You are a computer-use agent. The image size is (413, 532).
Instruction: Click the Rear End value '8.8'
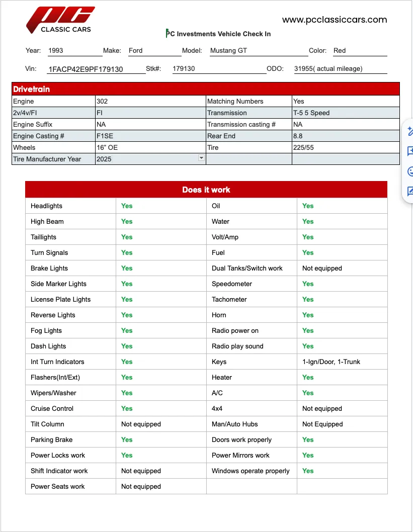pyautogui.click(x=298, y=136)
